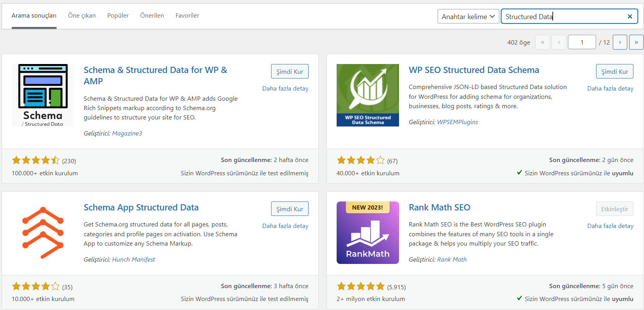The width and height of the screenshot is (644, 310).
Task: Click the star rating with 230 reviews
Action: point(36,160)
